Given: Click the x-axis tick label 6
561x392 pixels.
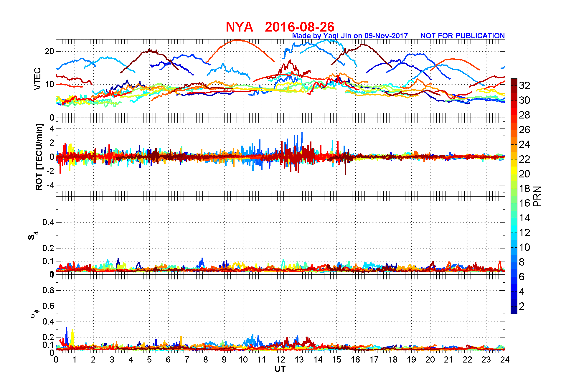Looking at the screenshot, I should click(168, 360).
